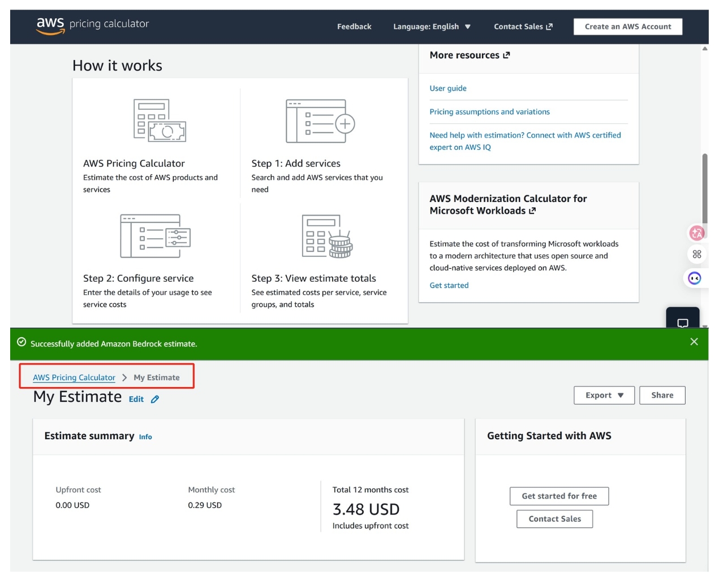
Task: Open AWS Modernization Calculator for Microsoft Workloads
Action: pos(508,204)
